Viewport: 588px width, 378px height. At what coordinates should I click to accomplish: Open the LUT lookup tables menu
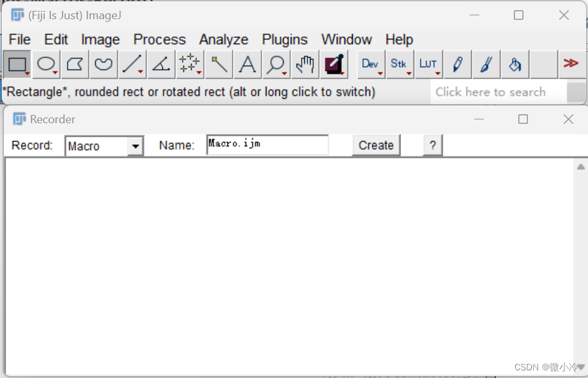(429, 64)
